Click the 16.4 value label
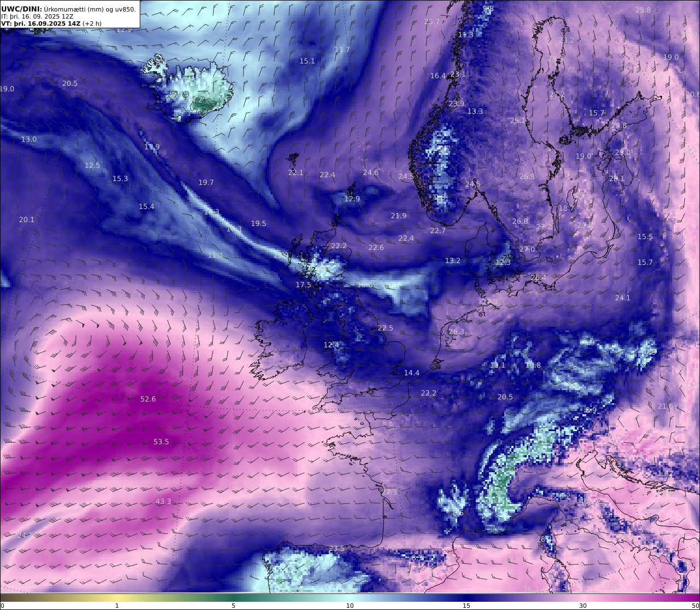700x610 pixels. tap(438, 76)
